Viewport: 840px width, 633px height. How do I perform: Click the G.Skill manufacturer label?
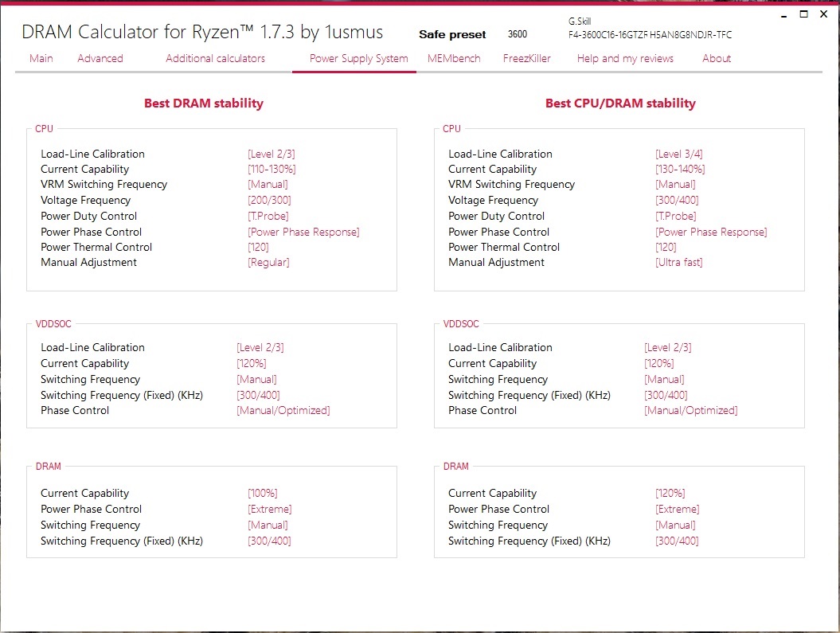click(x=580, y=21)
